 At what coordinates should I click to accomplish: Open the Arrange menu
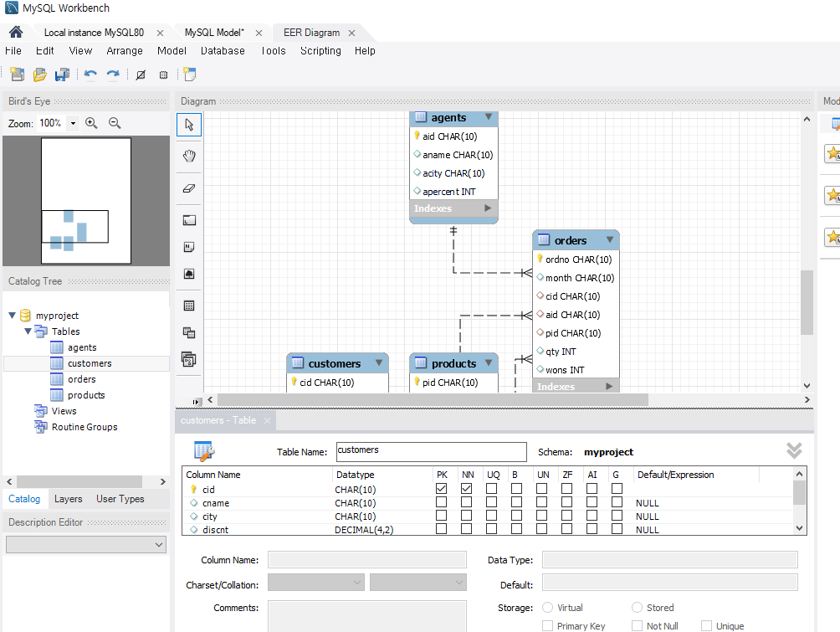click(125, 51)
